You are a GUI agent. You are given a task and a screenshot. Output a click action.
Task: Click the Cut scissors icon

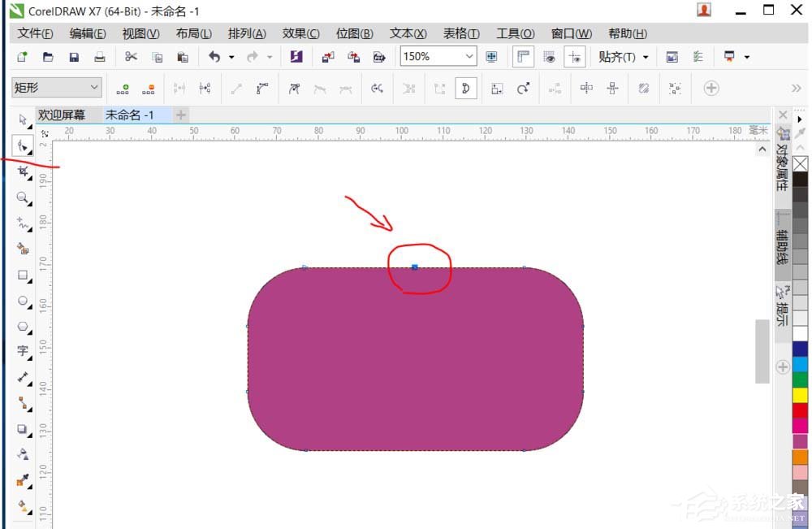tap(131, 57)
